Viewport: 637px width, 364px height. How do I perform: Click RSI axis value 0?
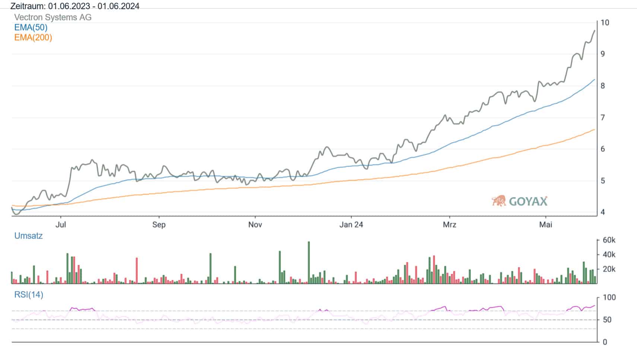point(605,342)
